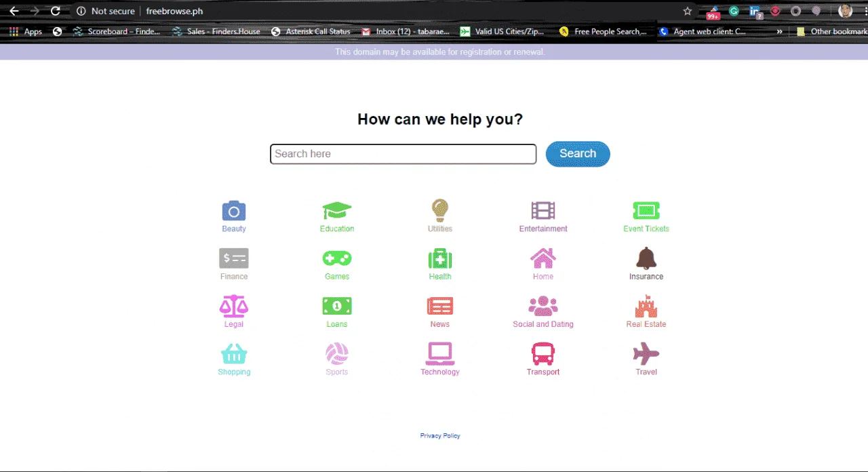Image resolution: width=868 pixels, height=472 pixels.
Task: Choose the Shopping basket icon
Action: pos(234,354)
